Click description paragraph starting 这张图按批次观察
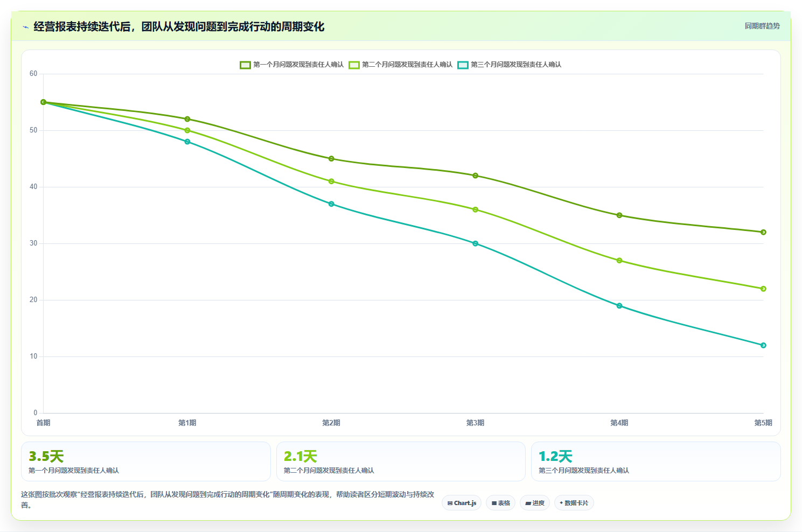 (227, 500)
